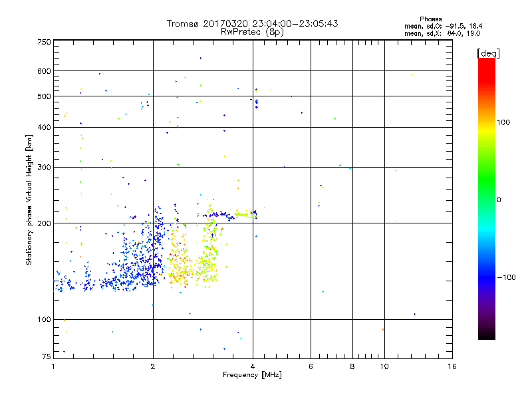Click the x-axis tick label '4'
The width and height of the screenshot is (532, 399).
click(x=253, y=366)
